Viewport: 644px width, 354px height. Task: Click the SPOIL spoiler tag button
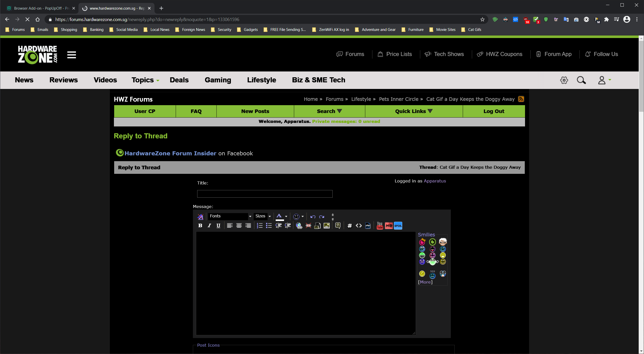[398, 226]
